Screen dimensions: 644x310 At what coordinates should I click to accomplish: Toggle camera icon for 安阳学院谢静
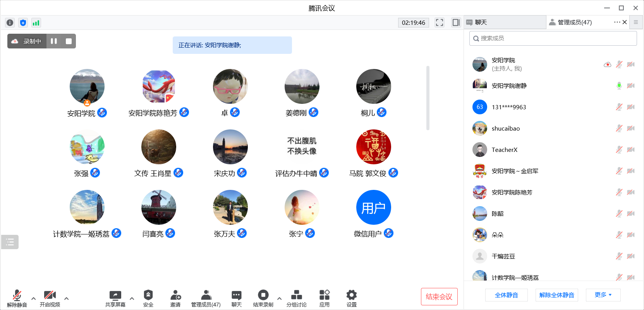click(x=631, y=86)
